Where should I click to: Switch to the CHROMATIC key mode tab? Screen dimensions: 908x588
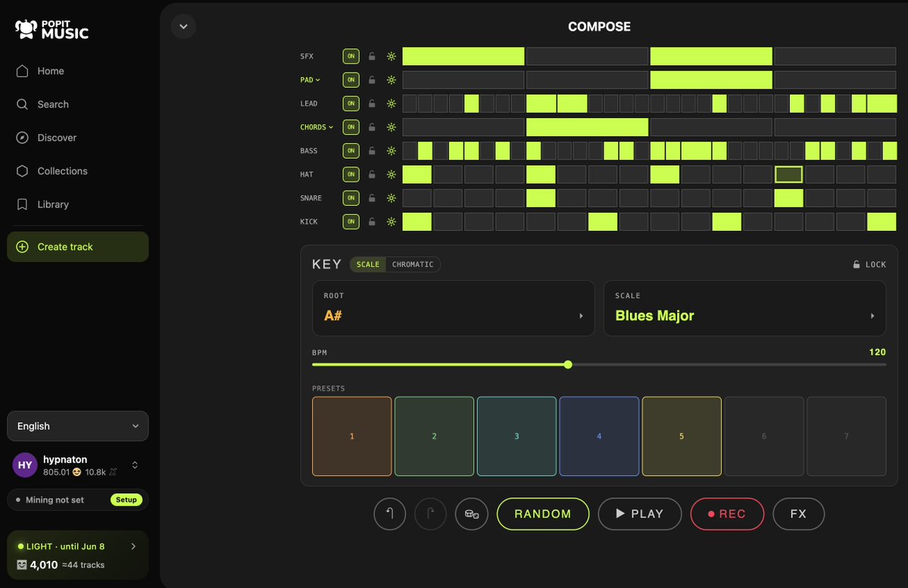click(412, 264)
